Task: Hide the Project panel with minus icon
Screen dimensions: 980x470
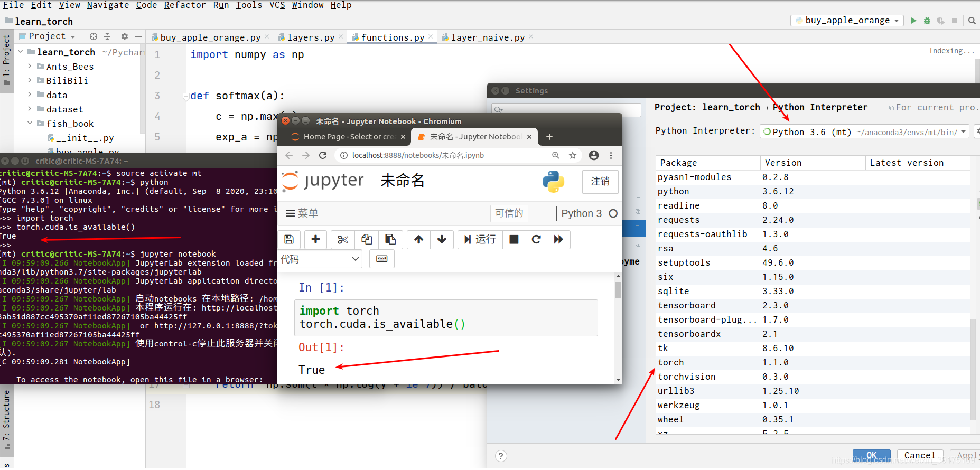Action: point(138,36)
